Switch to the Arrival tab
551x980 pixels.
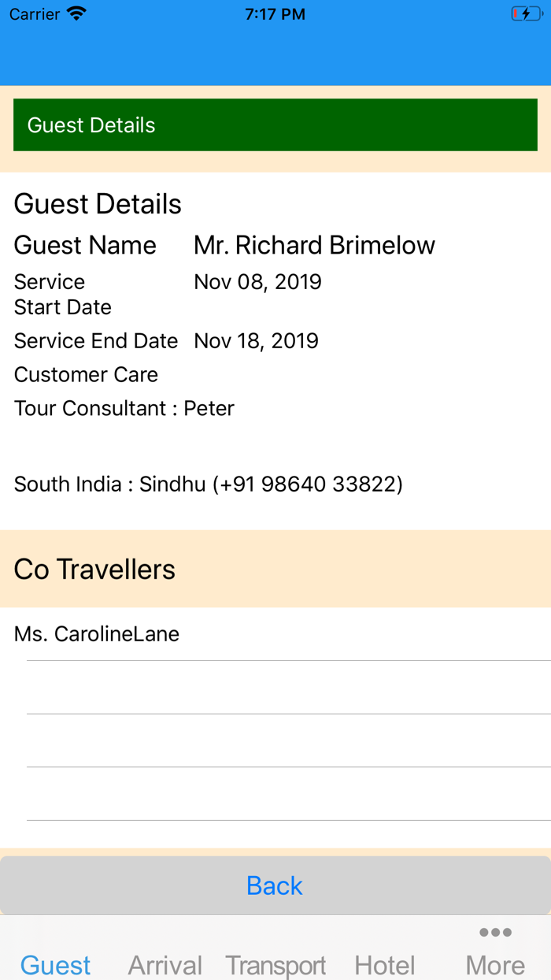click(165, 964)
